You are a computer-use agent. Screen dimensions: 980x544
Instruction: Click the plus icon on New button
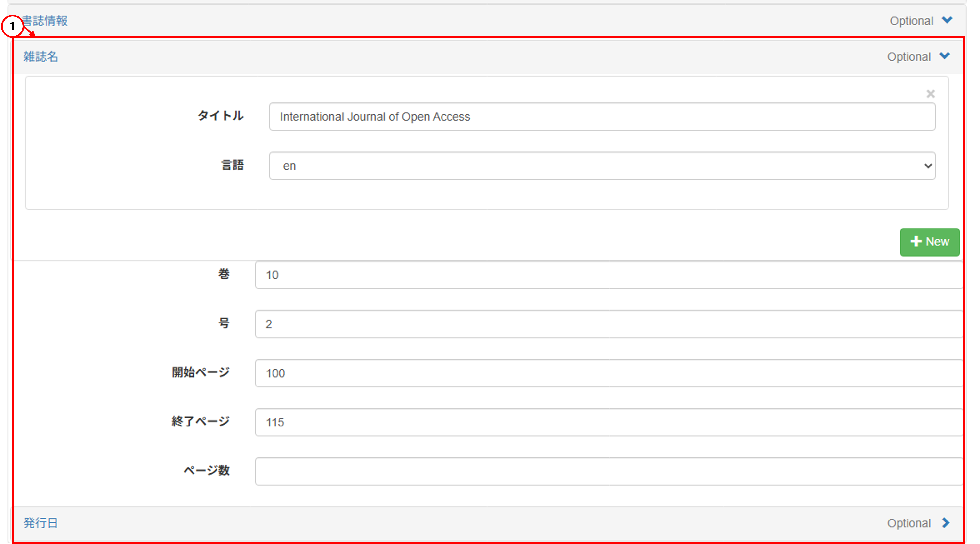coord(916,241)
